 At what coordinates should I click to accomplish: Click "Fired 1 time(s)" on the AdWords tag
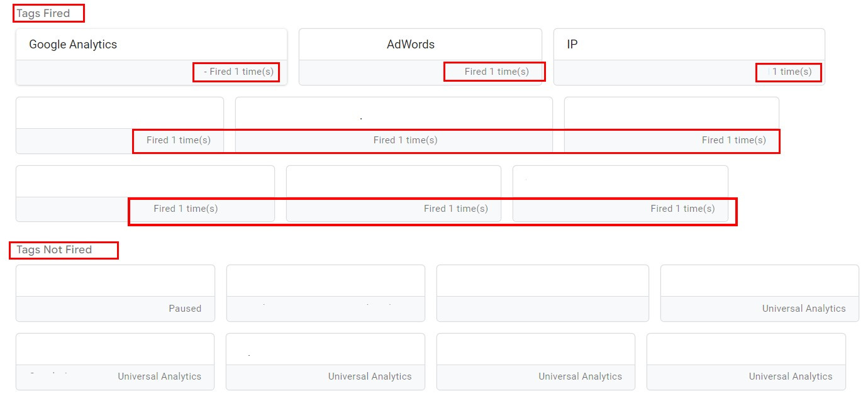point(494,72)
